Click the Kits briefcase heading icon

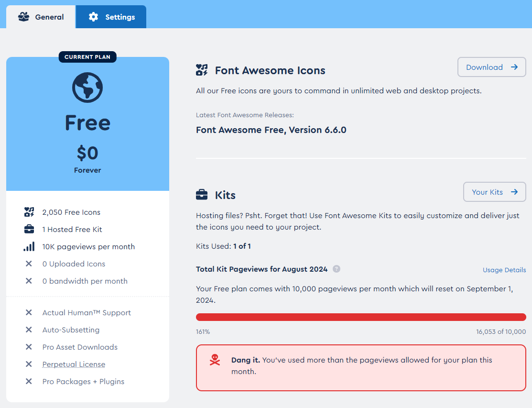(x=202, y=195)
